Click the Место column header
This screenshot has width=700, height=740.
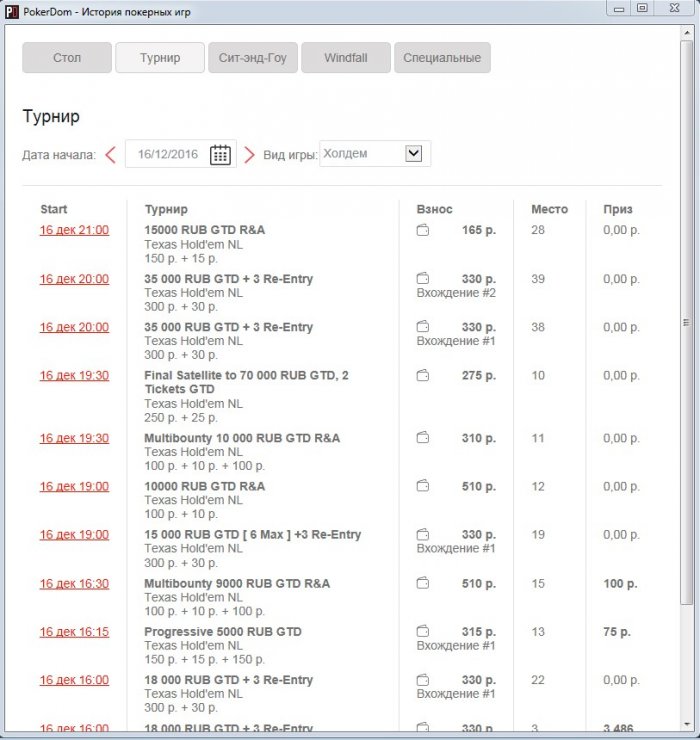[549, 209]
